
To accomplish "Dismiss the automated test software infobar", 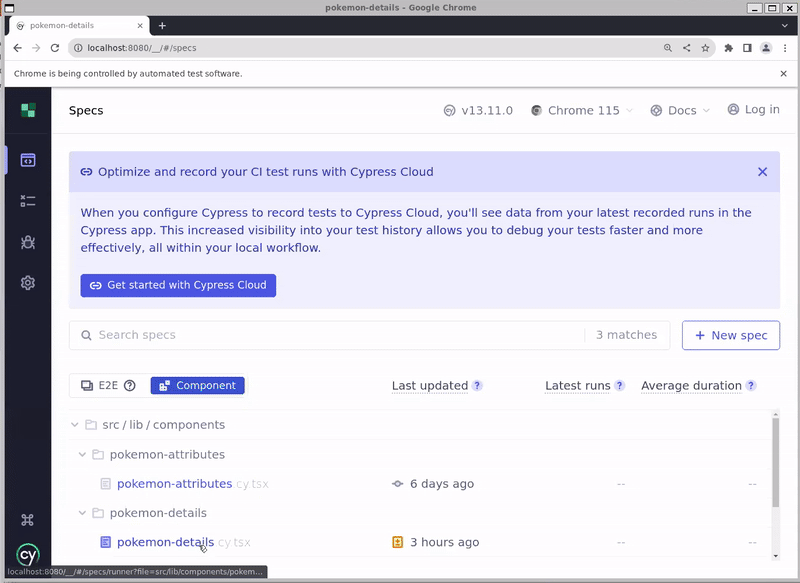I will point(783,73).
